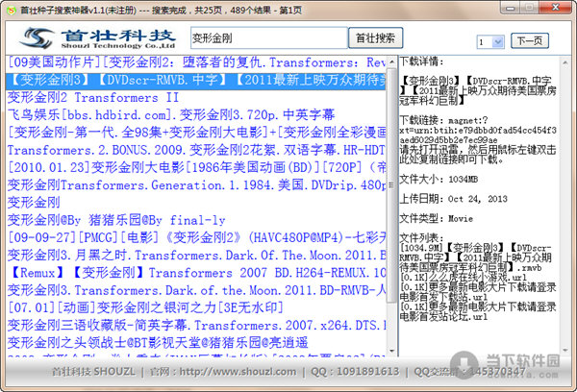Open the page number dropdown
This screenshot has height=392, width=577.
click(x=497, y=41)
